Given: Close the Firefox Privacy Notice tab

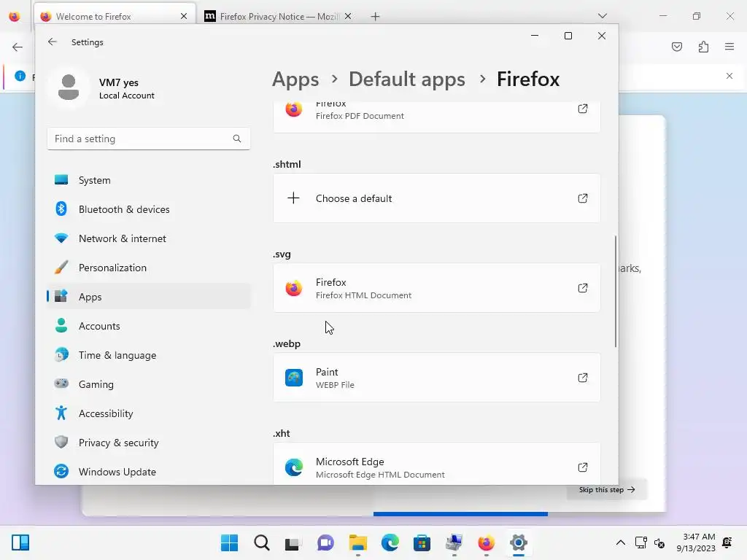Looking at the screenshot, I should [x=348, y=16].
